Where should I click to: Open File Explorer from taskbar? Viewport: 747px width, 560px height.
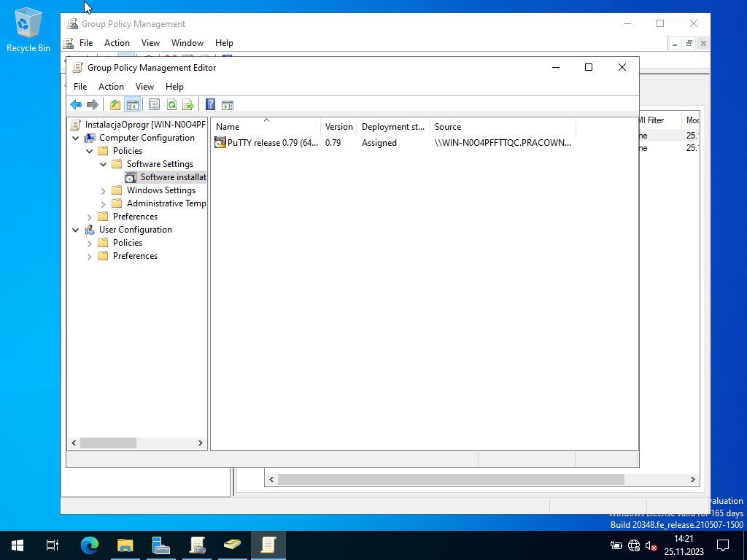(x=125, y=545)
